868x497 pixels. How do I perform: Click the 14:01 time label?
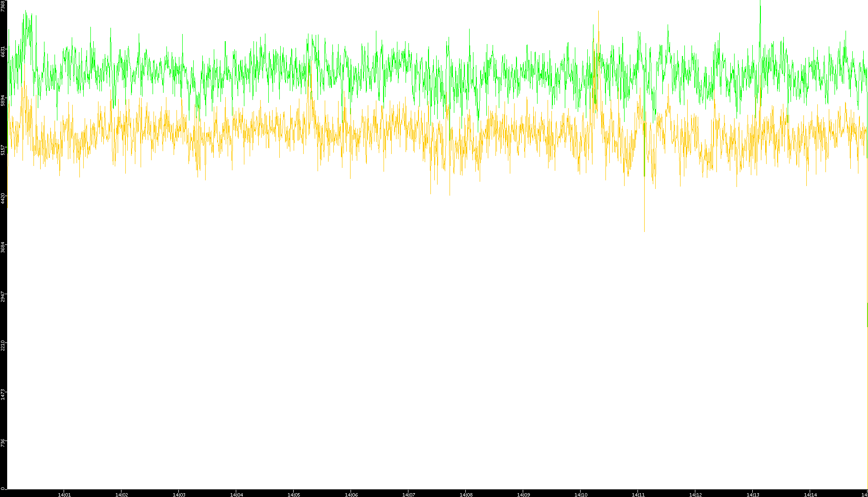pyautogui.click(x=64, y=495)
